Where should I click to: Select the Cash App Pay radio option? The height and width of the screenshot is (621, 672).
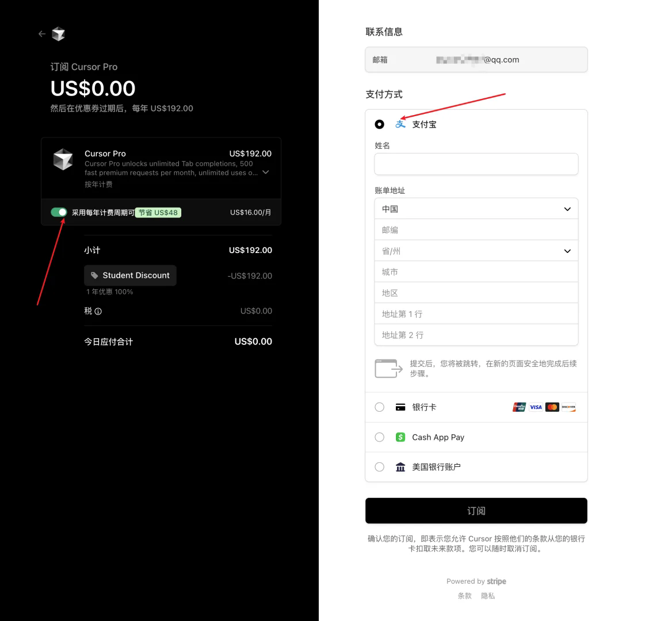(379, 437)
